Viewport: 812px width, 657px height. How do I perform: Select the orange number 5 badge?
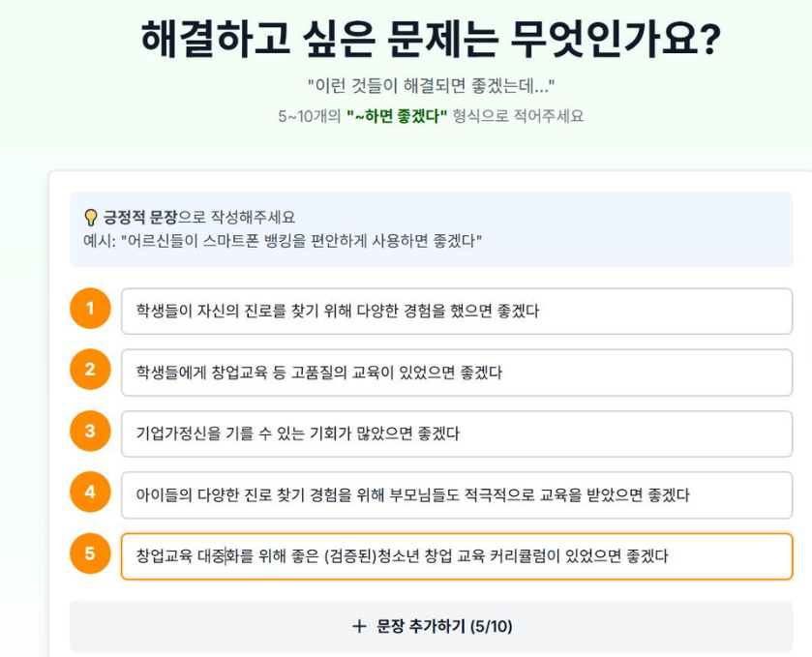click(90, 554)
